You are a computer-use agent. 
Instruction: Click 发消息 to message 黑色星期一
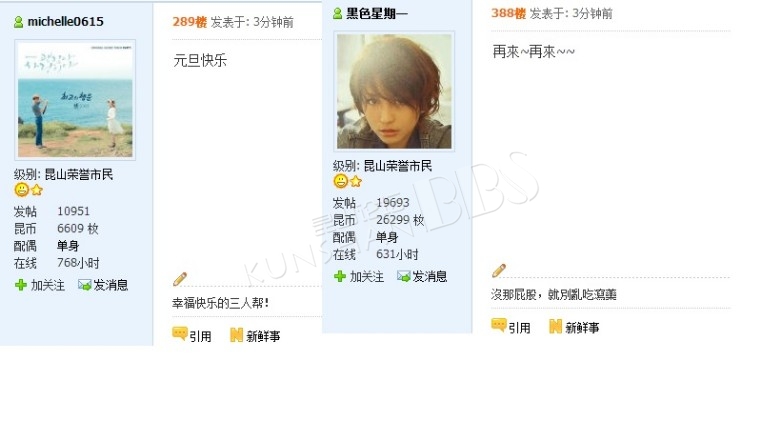click(429, 276)
